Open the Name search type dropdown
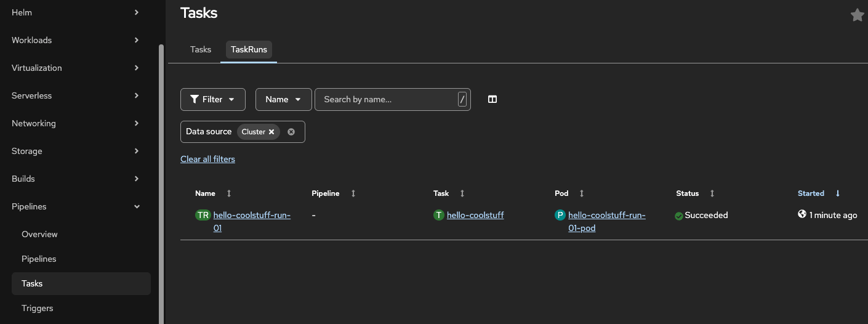The image size is (868, 324). tap(283, 99)
